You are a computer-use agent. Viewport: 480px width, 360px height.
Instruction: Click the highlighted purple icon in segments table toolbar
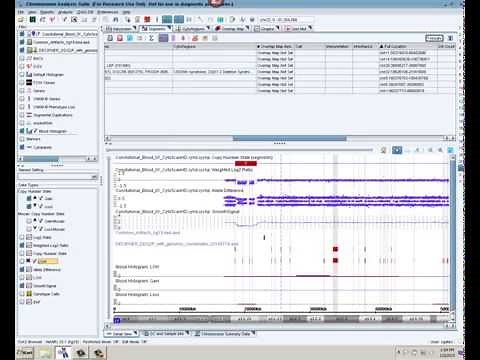tap(163, 38)
